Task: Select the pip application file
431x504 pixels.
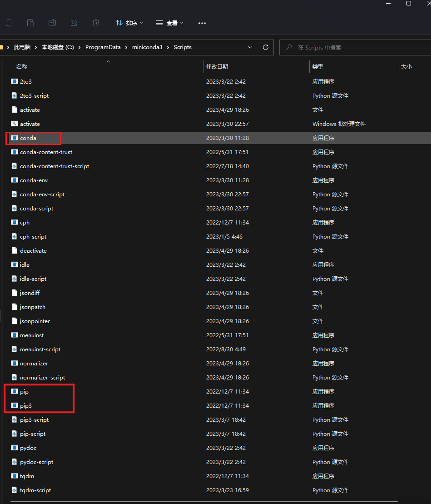Action: click(25, 391)
